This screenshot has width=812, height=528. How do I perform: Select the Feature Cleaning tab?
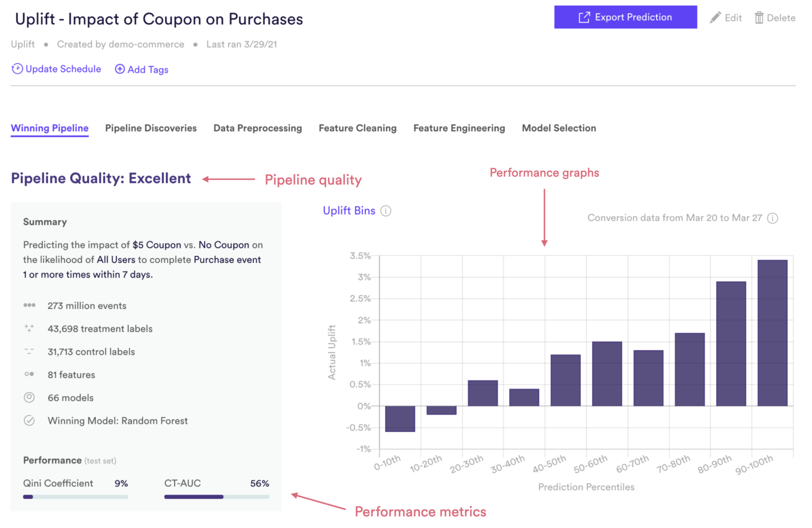click(357, 128)
